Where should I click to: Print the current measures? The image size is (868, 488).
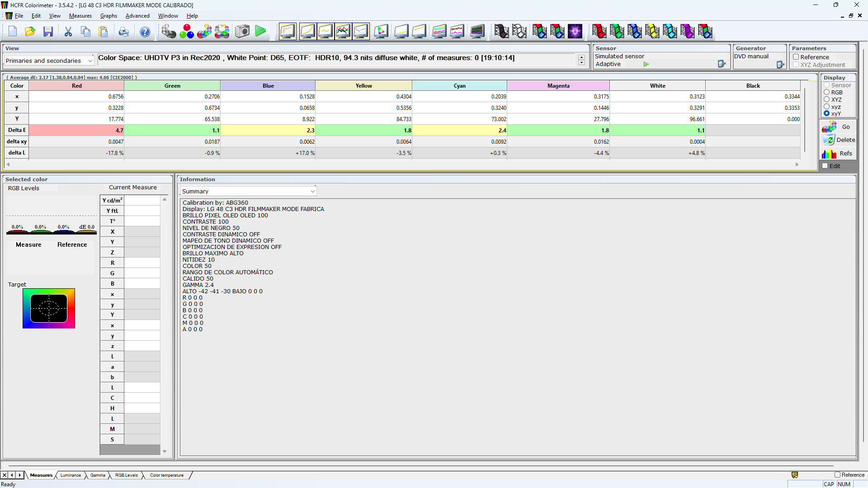[124, 31]
